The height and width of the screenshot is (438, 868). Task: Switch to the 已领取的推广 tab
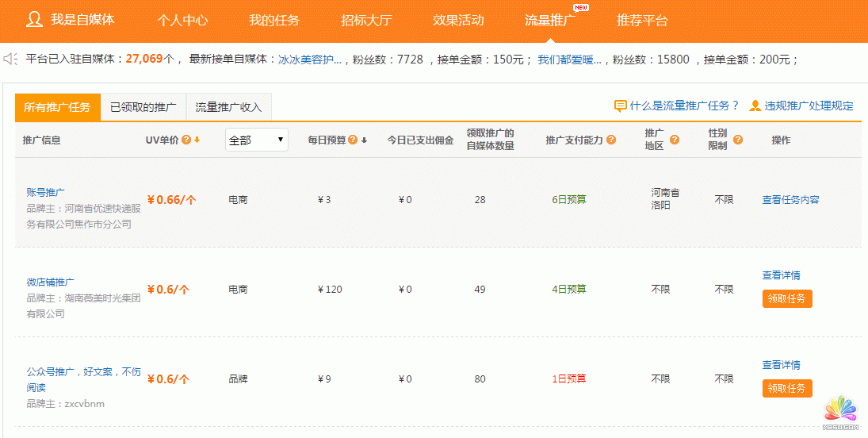click(x=143, y=107)
